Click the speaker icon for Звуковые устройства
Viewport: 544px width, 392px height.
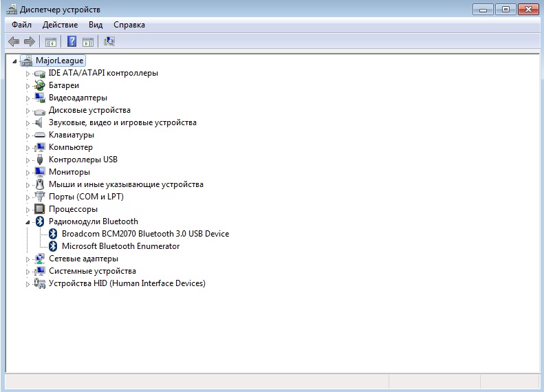[x=39, y=122]
